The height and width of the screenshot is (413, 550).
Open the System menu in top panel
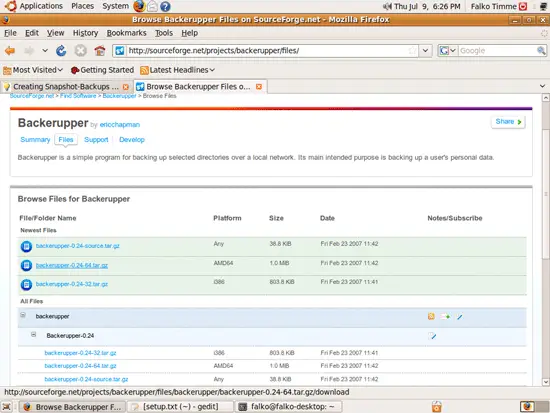click(x=115, y=6)
